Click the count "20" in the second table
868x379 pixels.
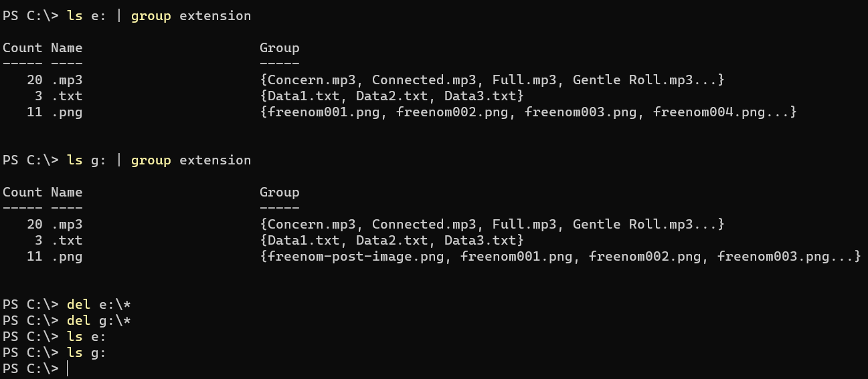(35, 225)
